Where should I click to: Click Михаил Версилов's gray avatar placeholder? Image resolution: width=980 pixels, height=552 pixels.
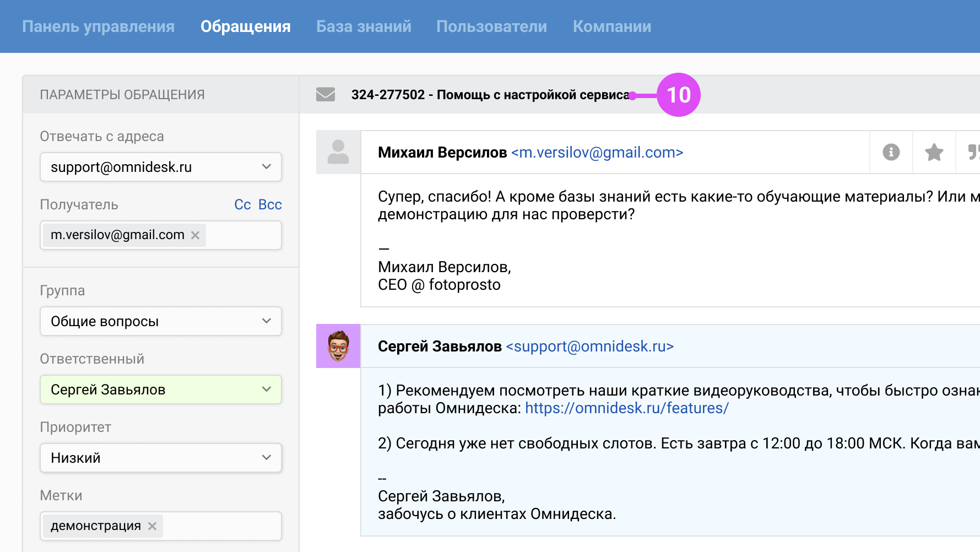click(x=338, y=152)
